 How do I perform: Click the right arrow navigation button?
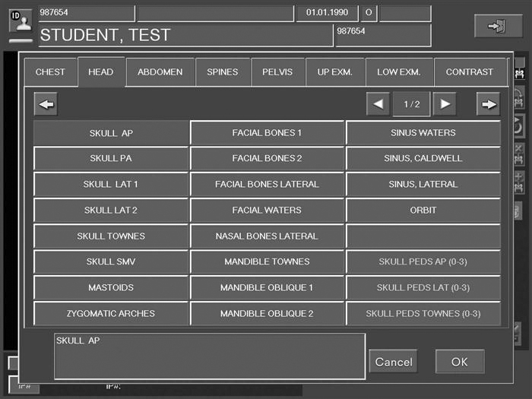coord(488,104)
